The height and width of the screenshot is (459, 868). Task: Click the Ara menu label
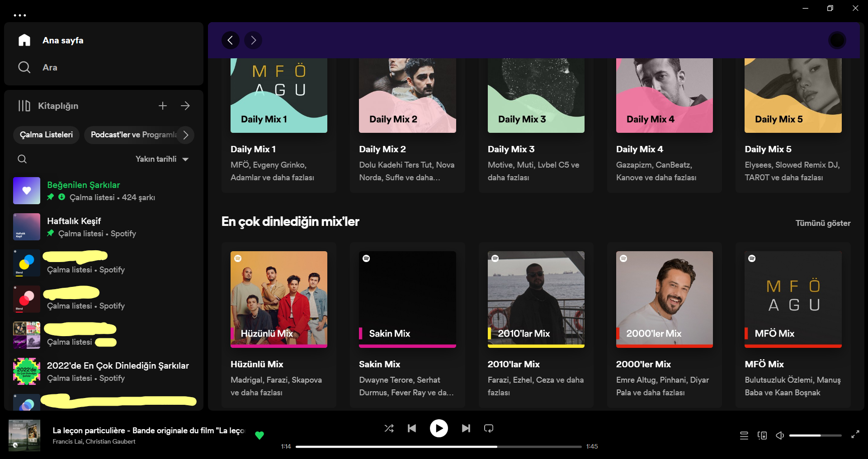[50, 68]
